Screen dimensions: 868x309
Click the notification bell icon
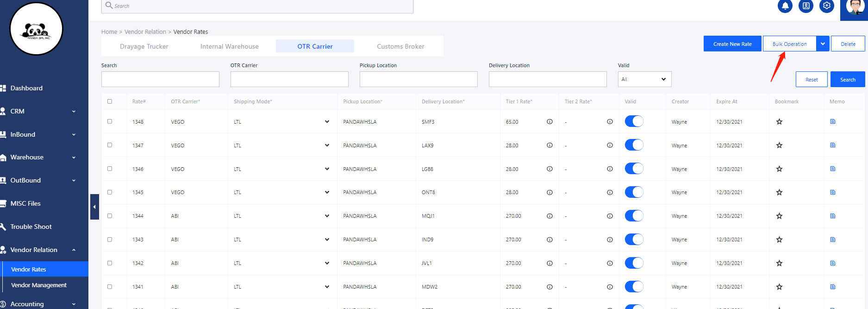pyautogui.click(x=785, y=6)
